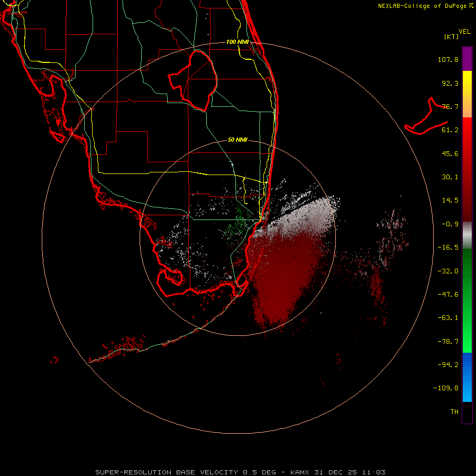Pick the black TH segment of color bar
476x476 pixels.
467,412
